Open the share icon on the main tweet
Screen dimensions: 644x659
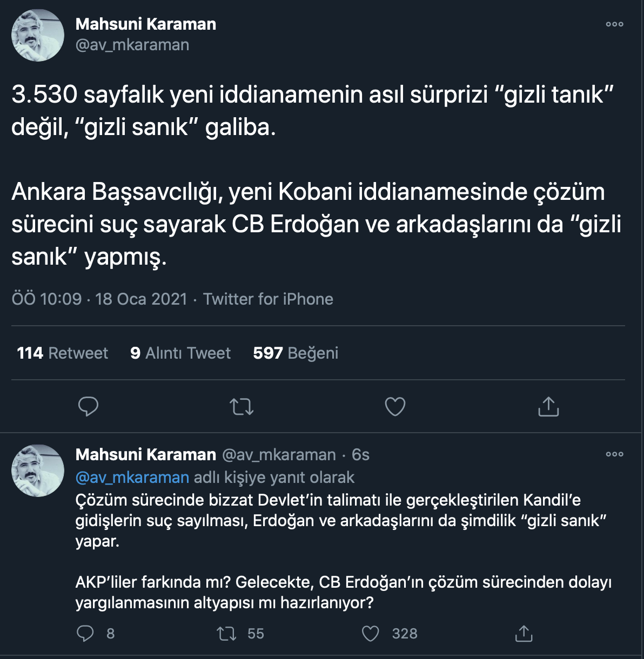(548, 407)
